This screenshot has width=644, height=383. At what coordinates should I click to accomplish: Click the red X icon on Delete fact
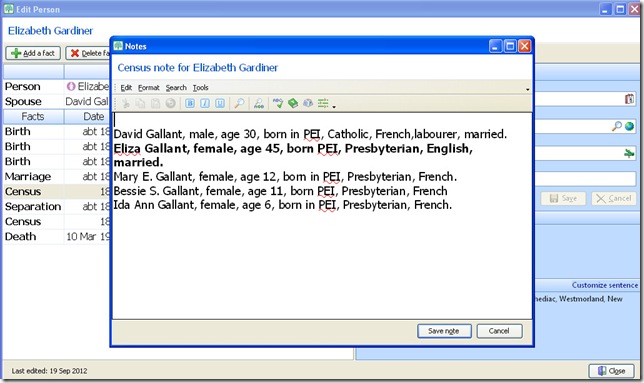(75, 53)
